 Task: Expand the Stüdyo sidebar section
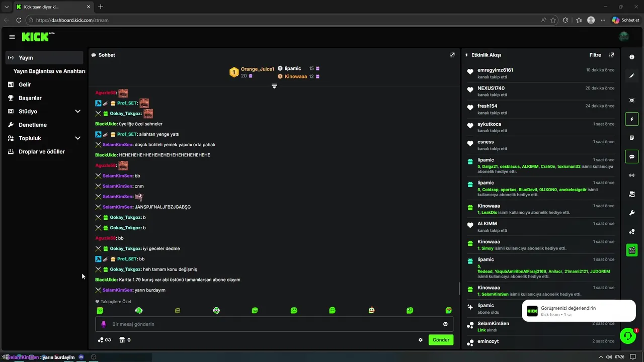tap(77, 111)
